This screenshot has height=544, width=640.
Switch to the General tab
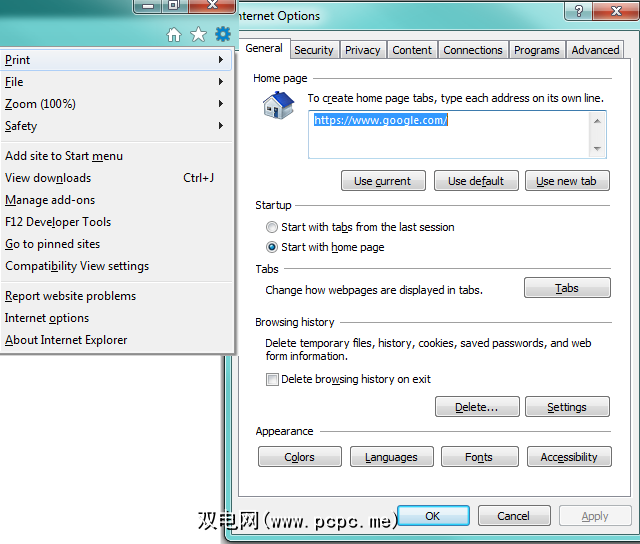tap(264, 48)
